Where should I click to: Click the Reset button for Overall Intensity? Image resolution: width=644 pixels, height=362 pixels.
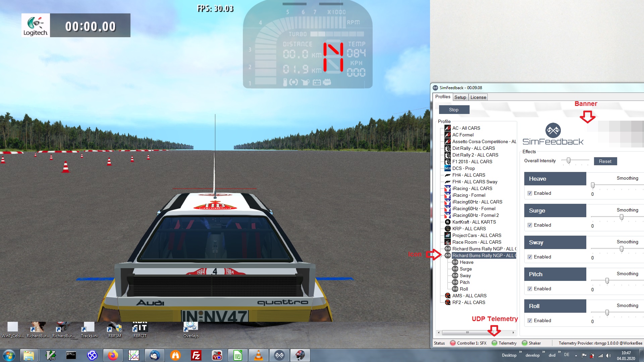click(x=605, y=161)
